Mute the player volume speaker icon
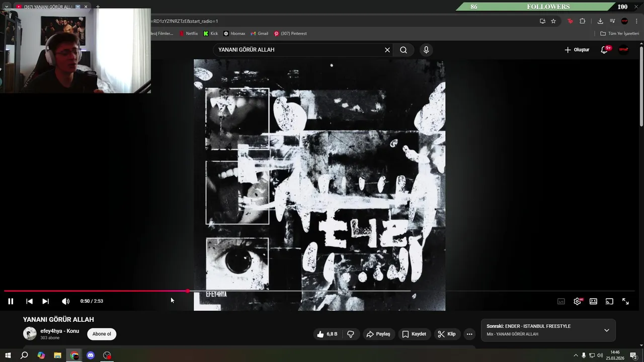This screenshot has height=362, width=644. click(65, 301)
